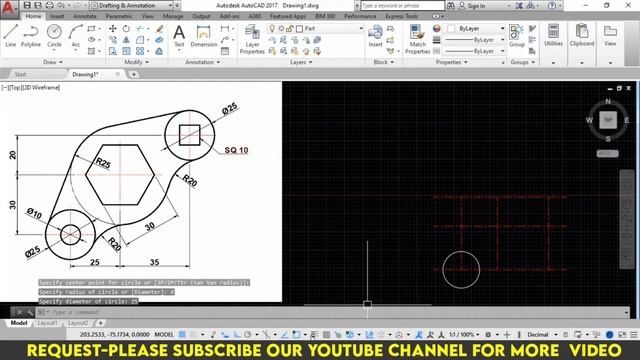Switch to the Insert ribbon tab
640x360 pixels.
tap(57, 16)
